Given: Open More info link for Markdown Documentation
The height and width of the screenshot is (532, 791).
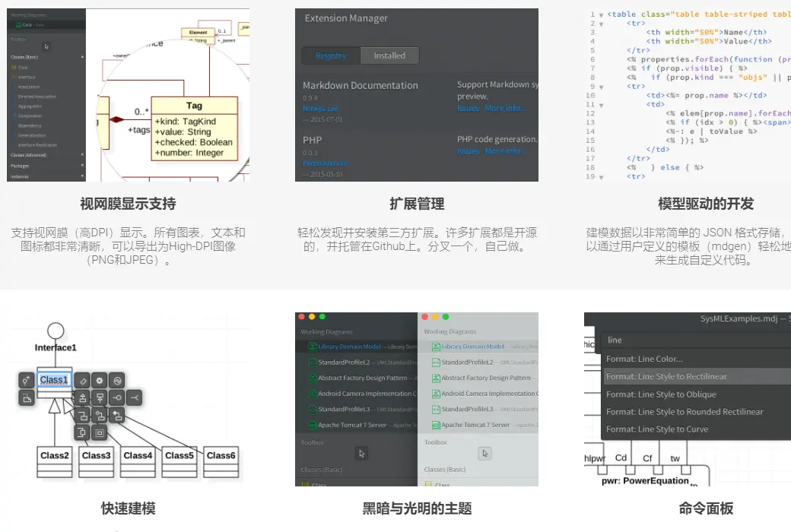Looking at the screenshot, I should 506,108.
